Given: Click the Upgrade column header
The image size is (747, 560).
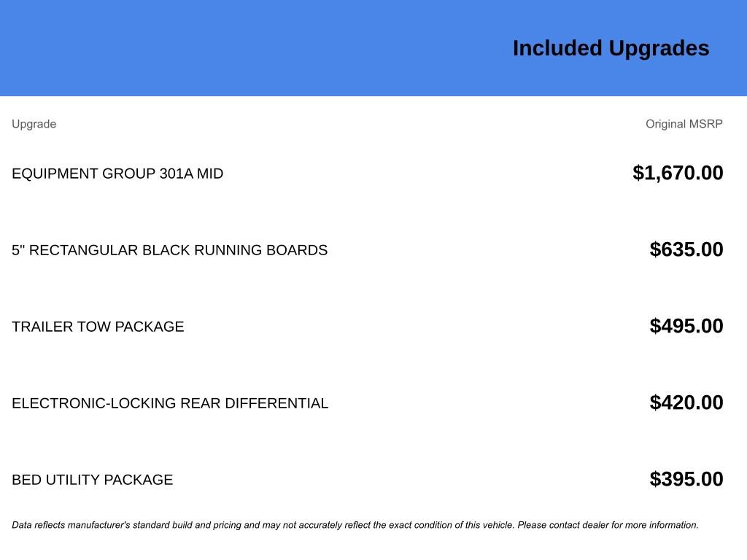Looking at the screenshot, I should coord(34,124).
